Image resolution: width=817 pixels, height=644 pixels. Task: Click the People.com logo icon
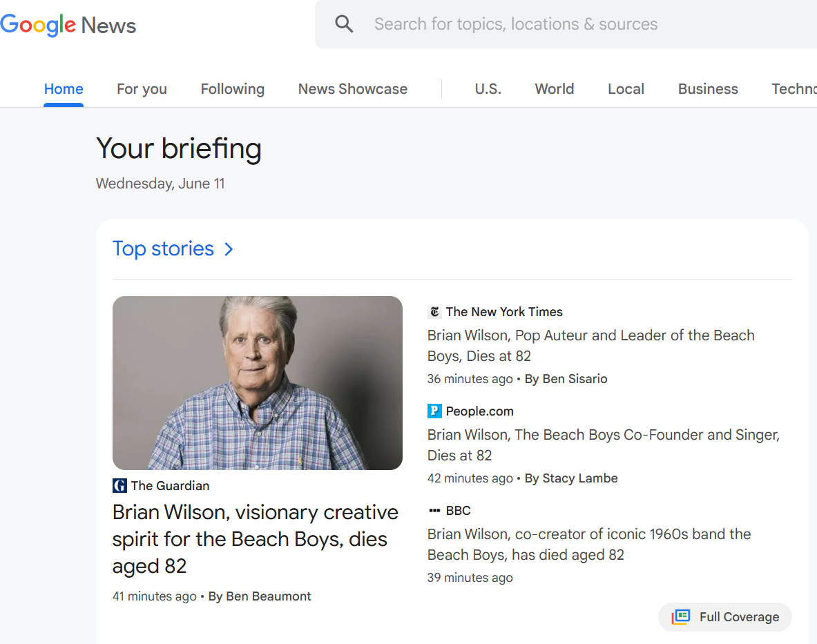[434, 411]
